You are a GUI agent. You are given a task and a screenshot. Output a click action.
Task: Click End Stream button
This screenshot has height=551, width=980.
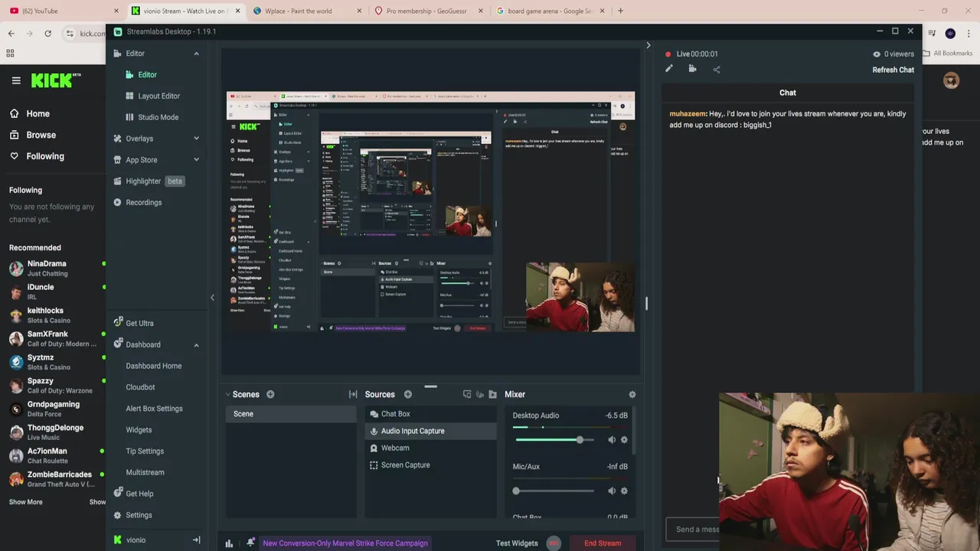tap(603, 543)
